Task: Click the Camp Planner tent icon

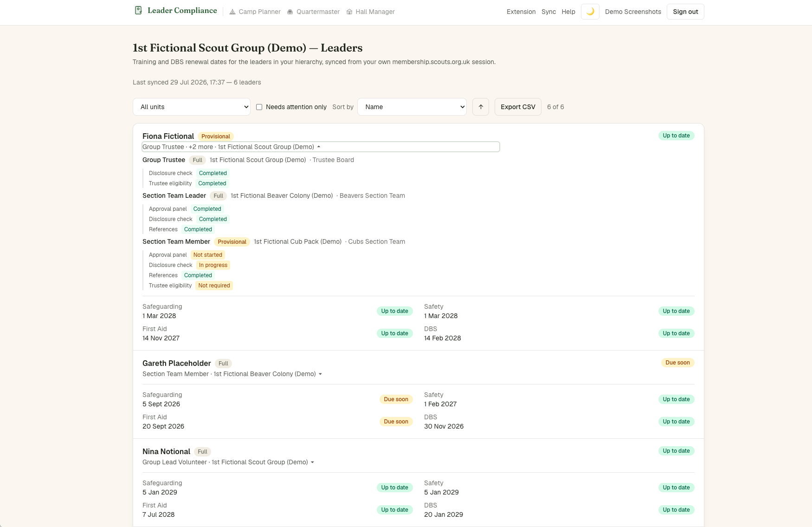Action: [232, 12]
